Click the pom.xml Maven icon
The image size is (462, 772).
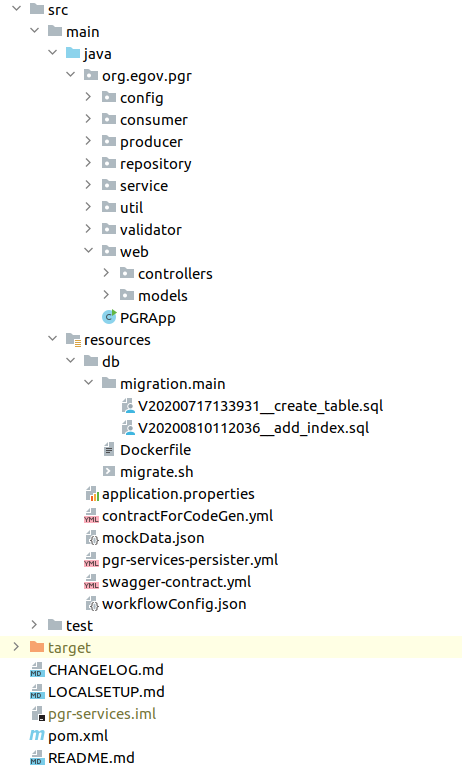[37, 735]
